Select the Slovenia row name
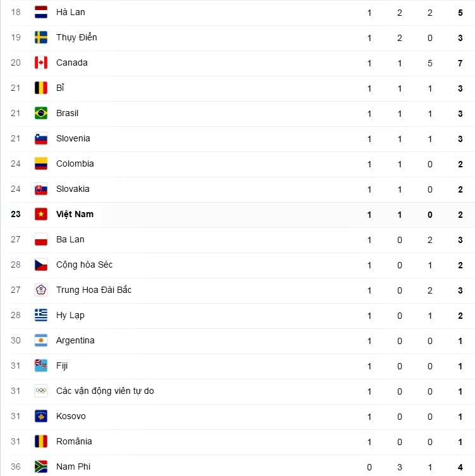 [x=73, y=138]
